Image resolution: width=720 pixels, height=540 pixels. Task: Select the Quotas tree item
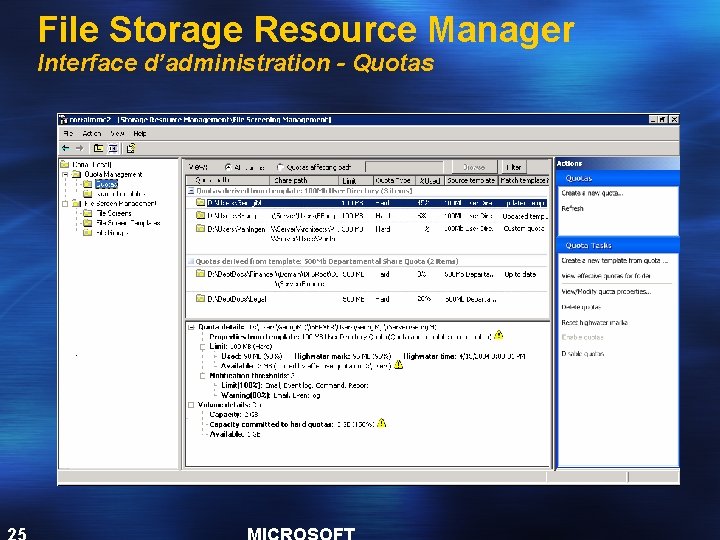click(x=107, y=184)
